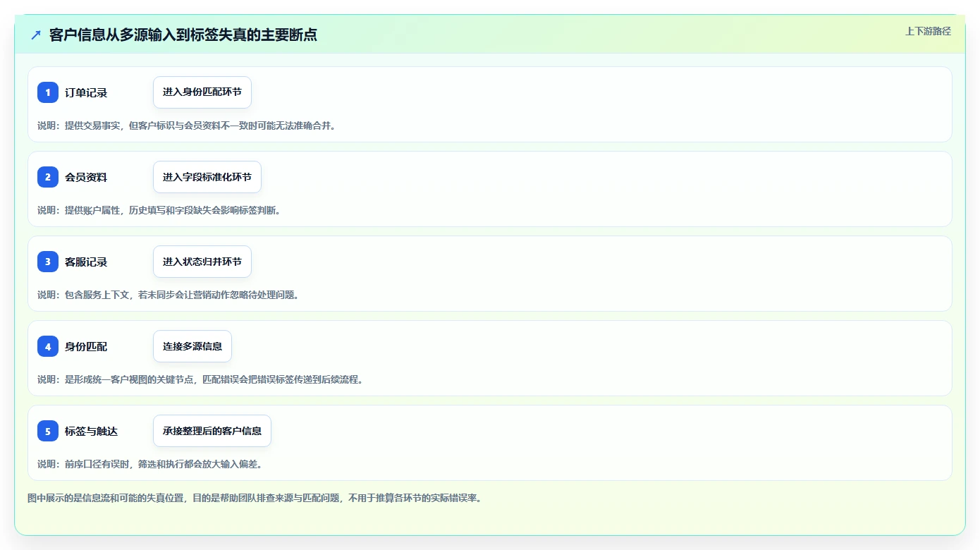
Task: Select the 身份匹配 step label
Action: [86, 346]
